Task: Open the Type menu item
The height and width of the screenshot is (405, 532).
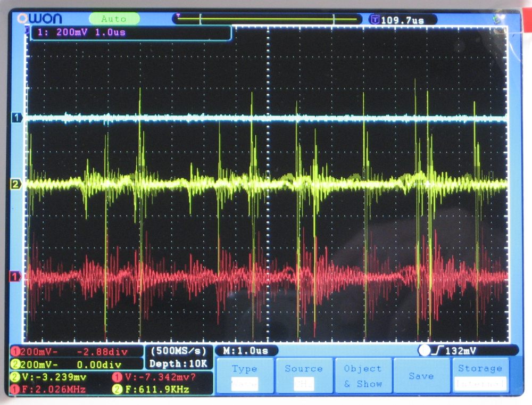Action: (x=245, y=376)
